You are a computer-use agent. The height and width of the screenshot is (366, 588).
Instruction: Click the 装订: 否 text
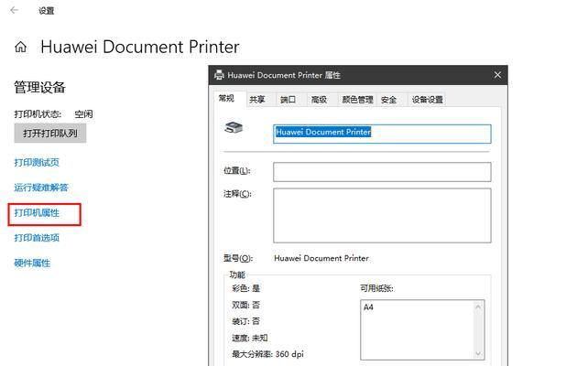(246, 321)
